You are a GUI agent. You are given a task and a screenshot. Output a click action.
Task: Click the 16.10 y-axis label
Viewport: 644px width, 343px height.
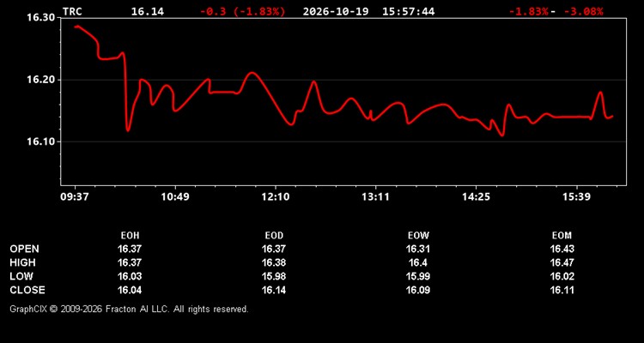pos(40,141)
